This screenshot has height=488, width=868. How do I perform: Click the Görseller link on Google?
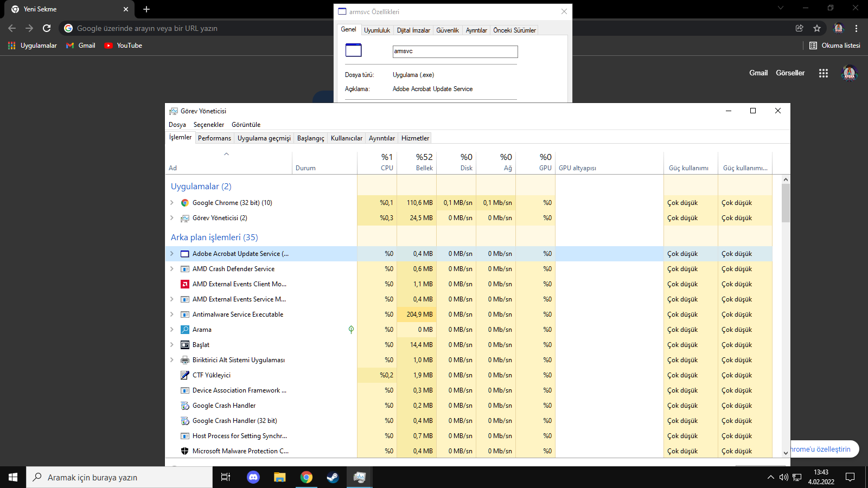pos(790,73)
